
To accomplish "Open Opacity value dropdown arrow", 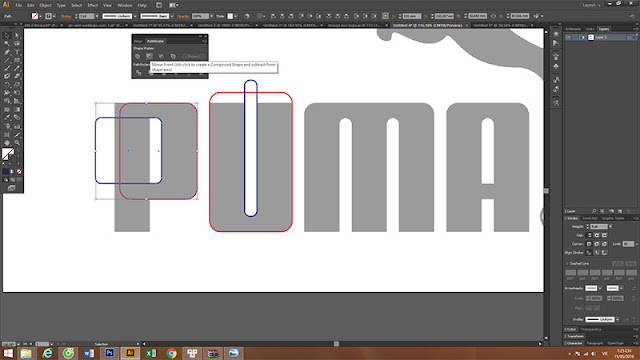I will [x=211, y=16].
